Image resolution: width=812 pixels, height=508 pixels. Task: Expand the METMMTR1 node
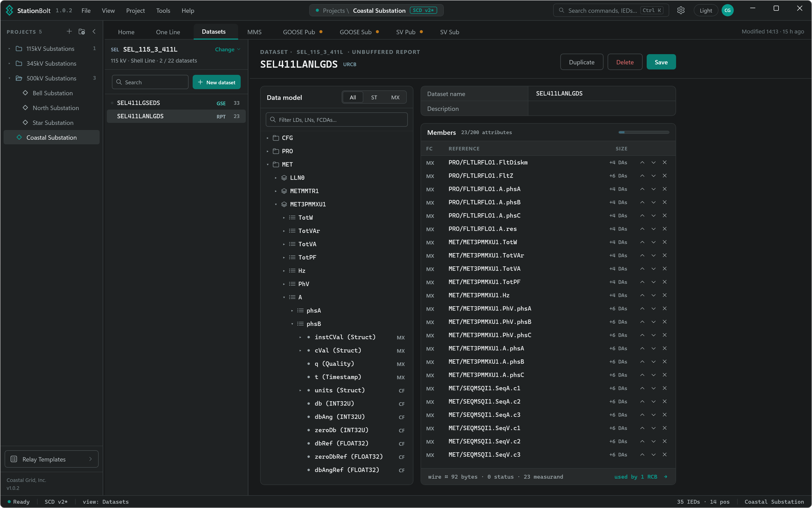click(276, 191)
